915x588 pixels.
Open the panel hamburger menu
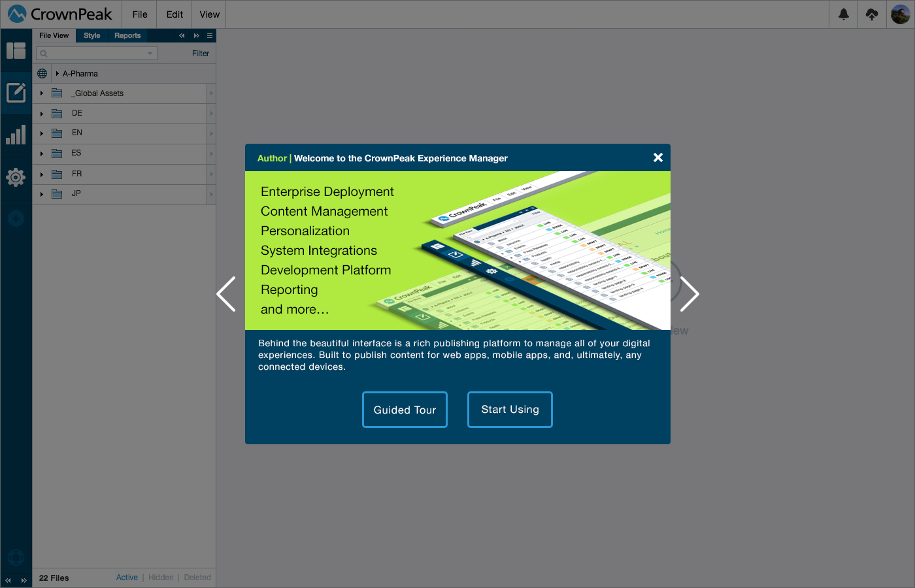(210, 36)
